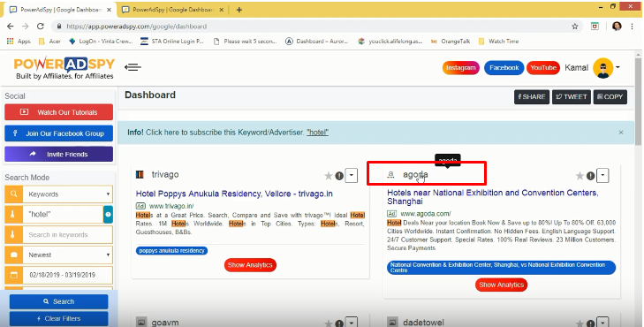Expand trivago ad options dropdown

[x=352, y=175]
